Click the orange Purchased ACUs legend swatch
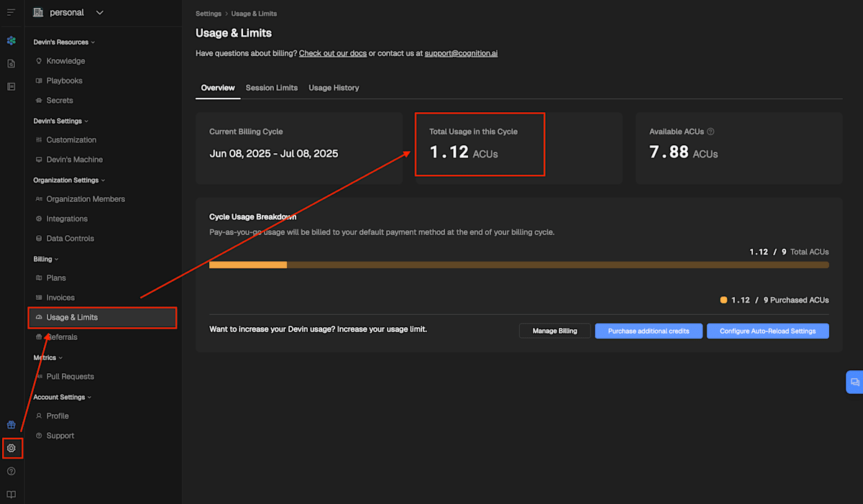This screenshot has height=504, width=863. [x=723, y=300]
